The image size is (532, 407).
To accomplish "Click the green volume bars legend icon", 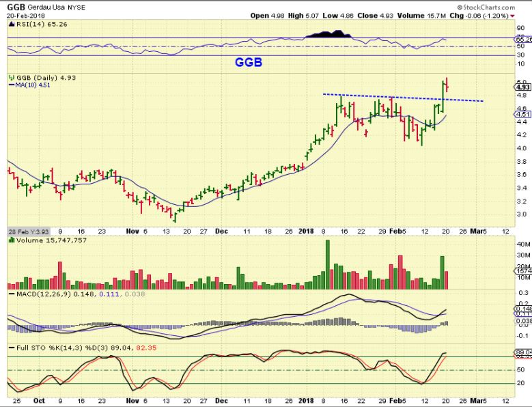I will pyautogui.click(x=12, y=240).
